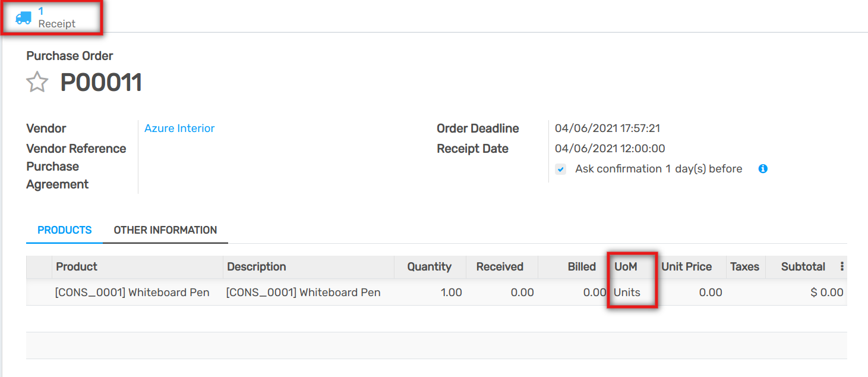Click the UoM column header
868x377 pixels.
626,267
